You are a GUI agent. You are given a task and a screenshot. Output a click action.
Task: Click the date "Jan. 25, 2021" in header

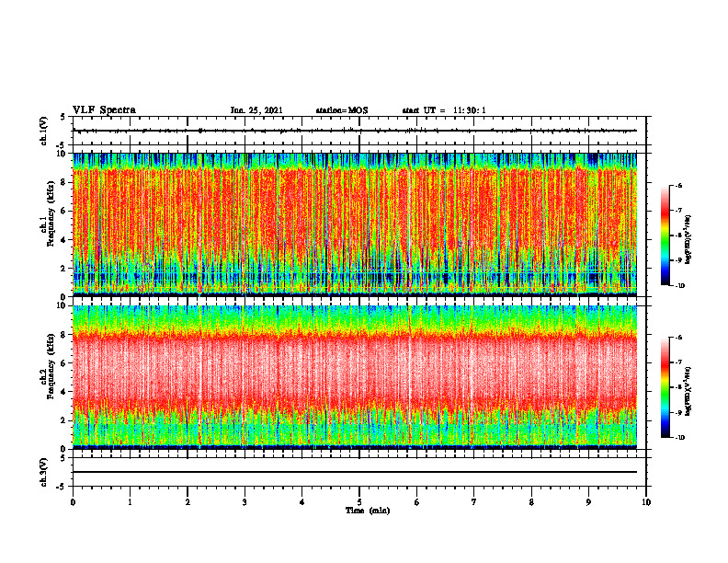pos(256,110)
